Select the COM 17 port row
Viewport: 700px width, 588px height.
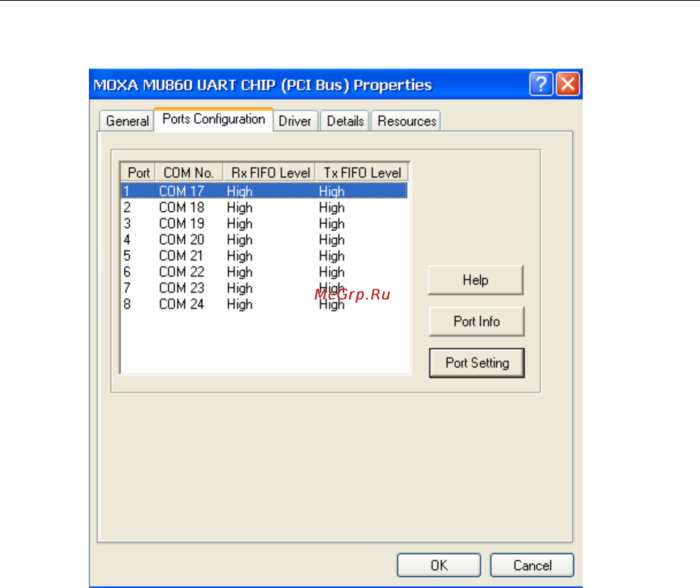point(264,191)
